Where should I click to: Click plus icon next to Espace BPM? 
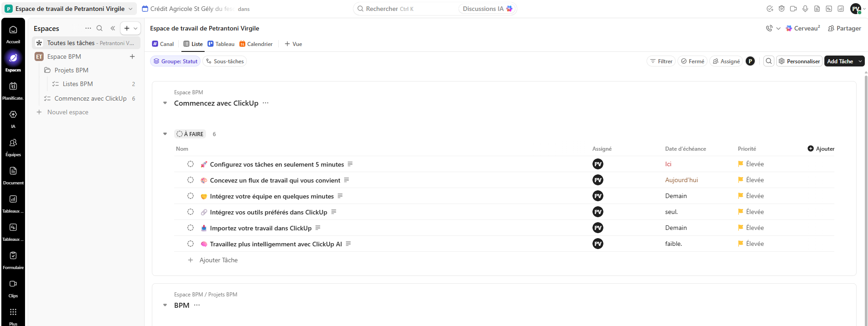pos(132,56)
